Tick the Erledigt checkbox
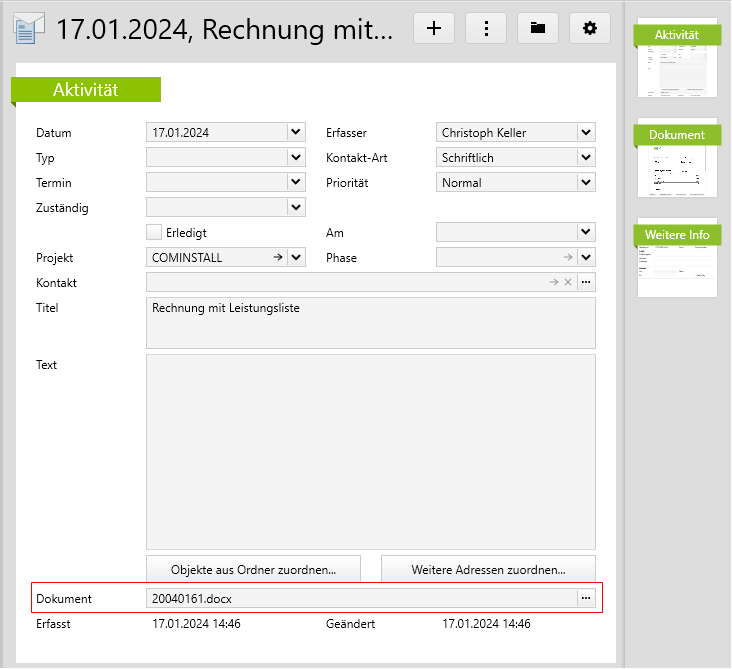This screenshot has width=732, height=669. point(154,232)
